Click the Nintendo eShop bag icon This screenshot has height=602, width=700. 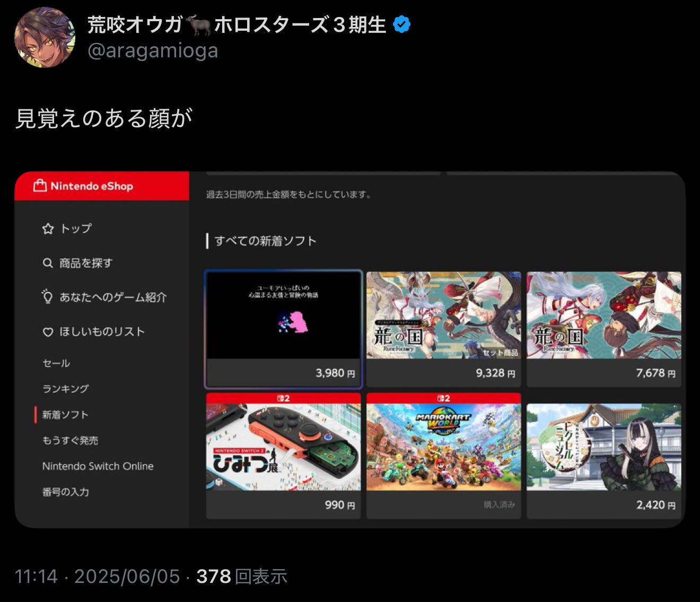[x=40, y=186]
